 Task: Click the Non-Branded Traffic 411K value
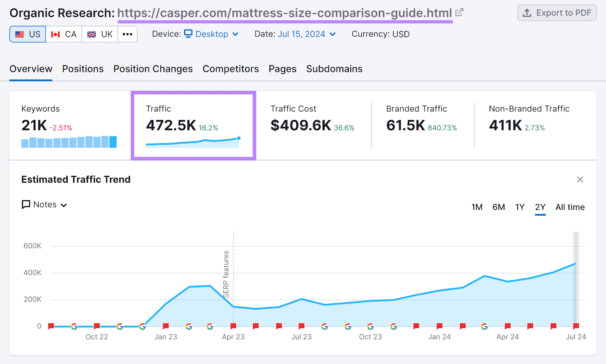(505, 125)
